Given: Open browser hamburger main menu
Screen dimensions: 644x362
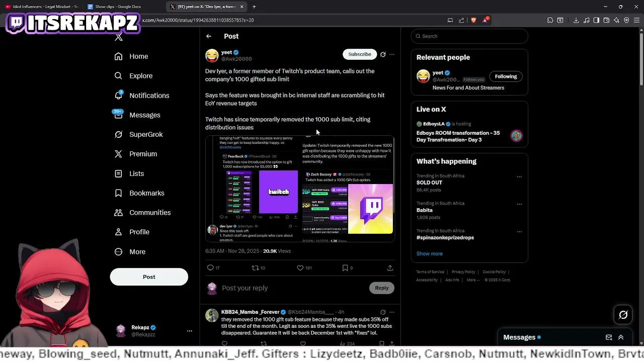Looking at the screenshot, I should pos(636,20).
